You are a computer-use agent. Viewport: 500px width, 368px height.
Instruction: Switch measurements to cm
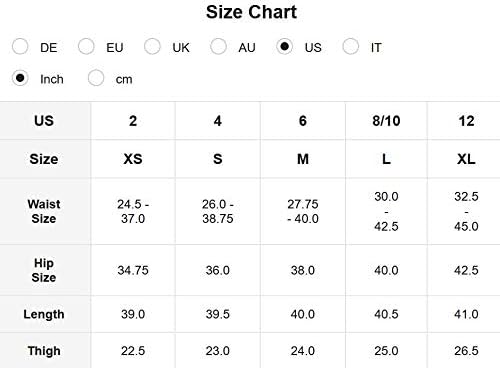(x=96, y=78)
